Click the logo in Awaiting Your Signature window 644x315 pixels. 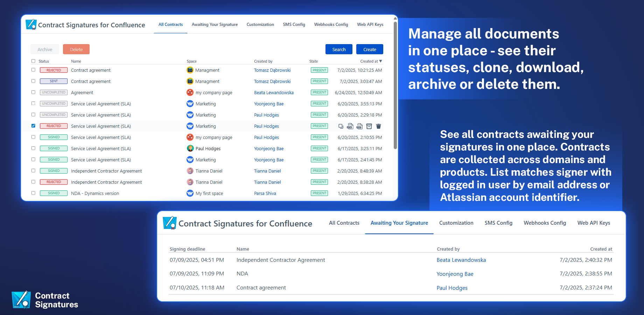click(x=170, y=223)
